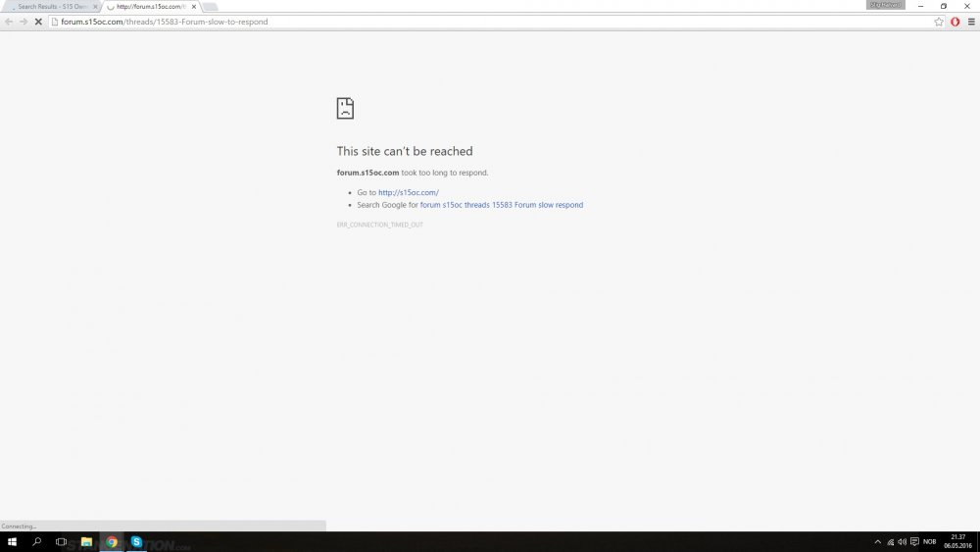The image size is (980, 552).
Task: Click the address bar URL field
Action: [494, 22]
